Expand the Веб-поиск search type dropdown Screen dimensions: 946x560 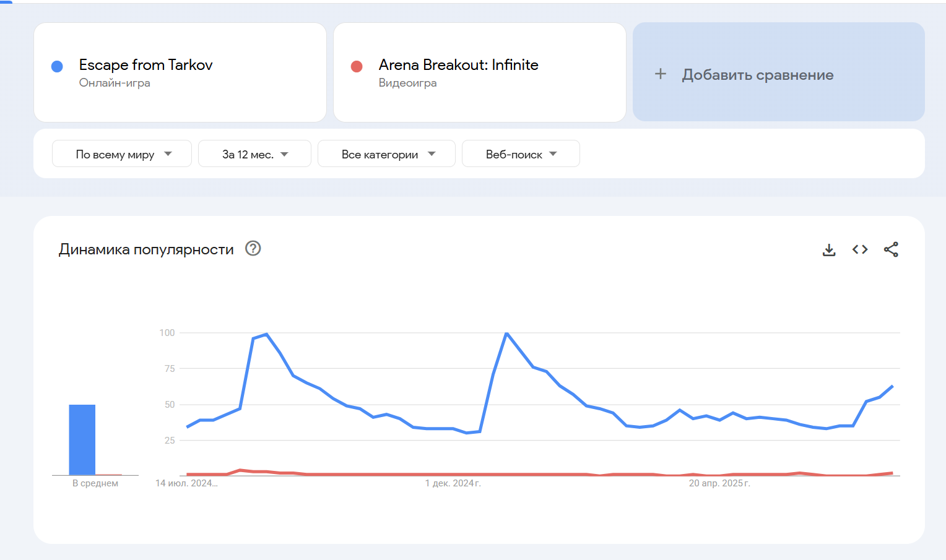[521, 154]
